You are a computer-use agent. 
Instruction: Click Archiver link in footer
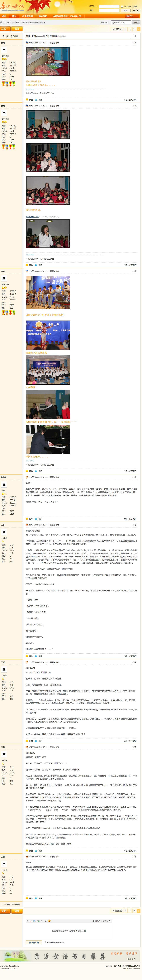[109, 966]
